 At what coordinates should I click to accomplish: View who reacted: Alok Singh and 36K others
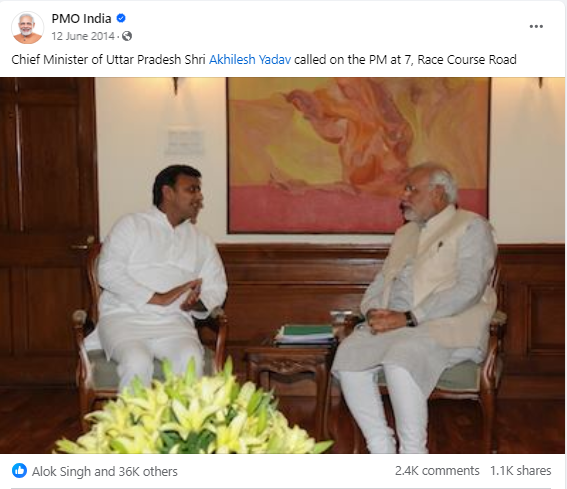pyautogui.click(x=105, y=471)
